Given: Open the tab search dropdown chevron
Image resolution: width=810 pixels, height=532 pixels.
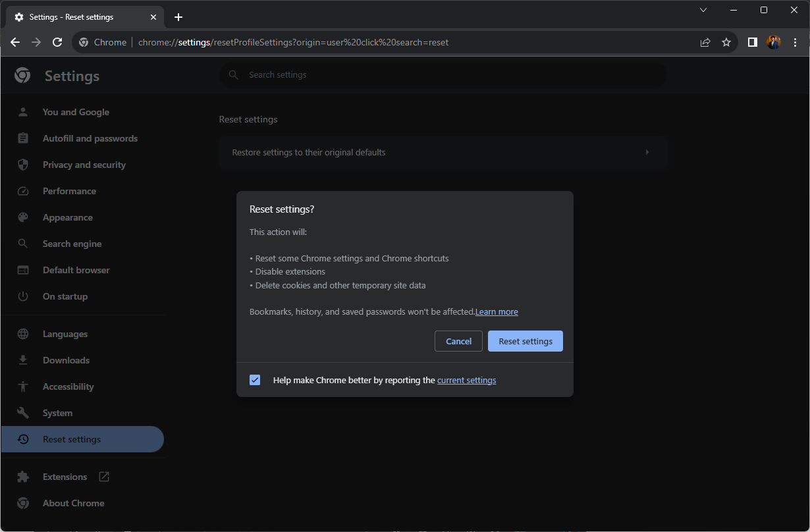Looking at the screenshot, I should [703, 10].
